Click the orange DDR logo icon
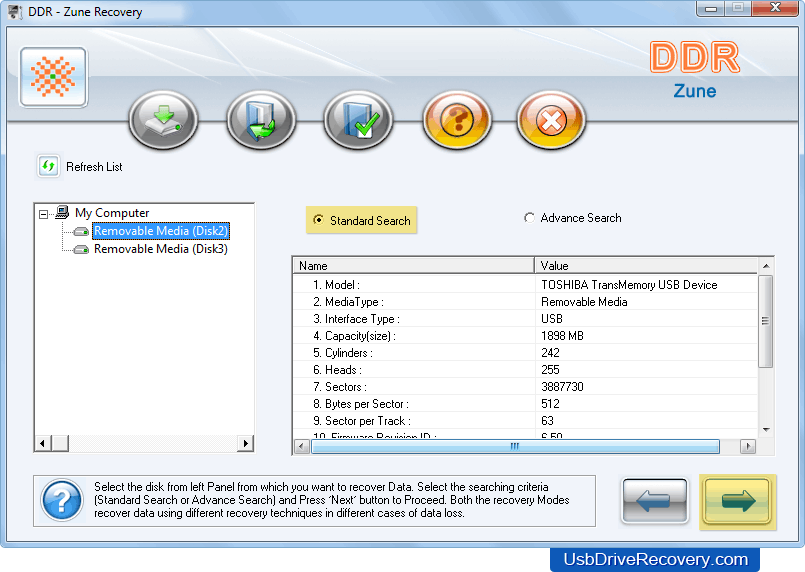 [53, 77]
